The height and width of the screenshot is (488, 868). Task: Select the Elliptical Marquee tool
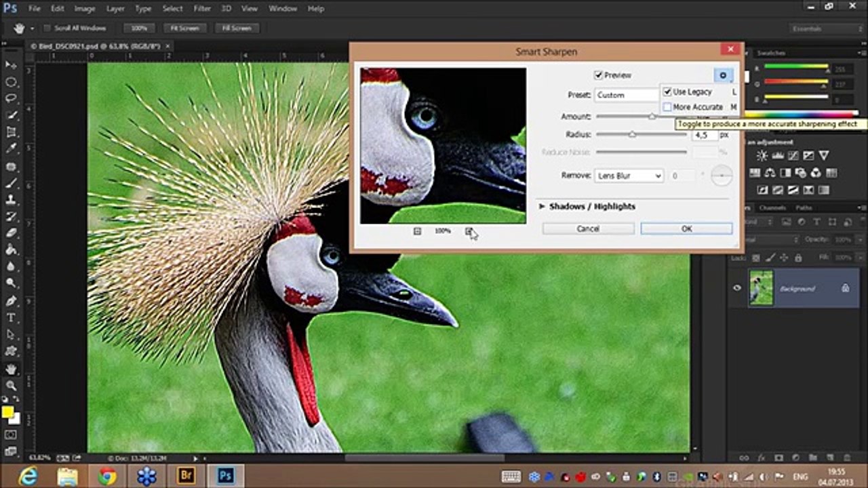pyautogui.click(x=11, y=81)
